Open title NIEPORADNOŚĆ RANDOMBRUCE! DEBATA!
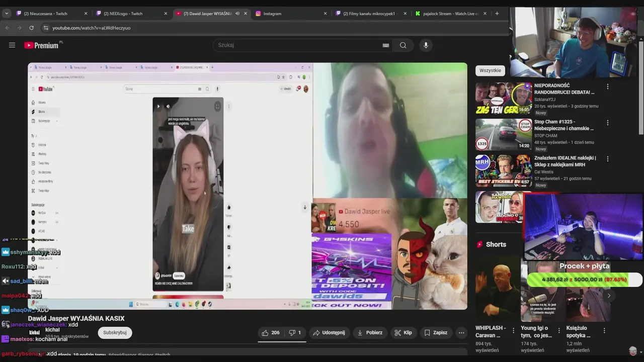 tap(565, 89)
